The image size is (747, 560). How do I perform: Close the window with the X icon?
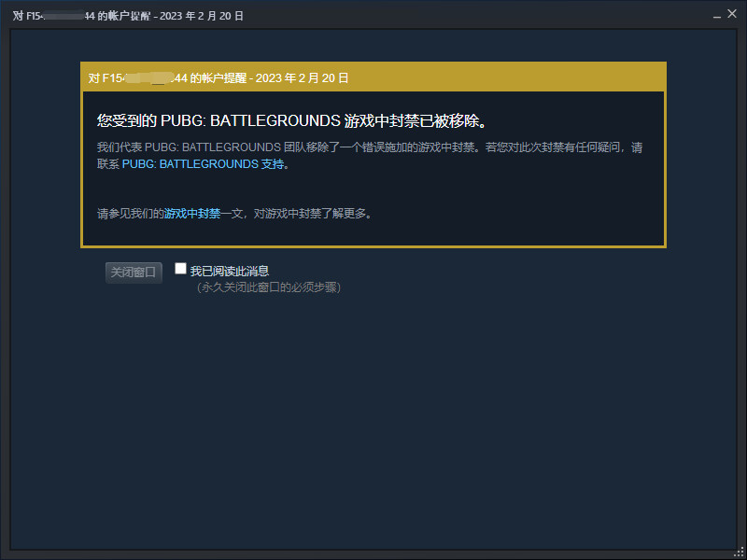(732, 14)
